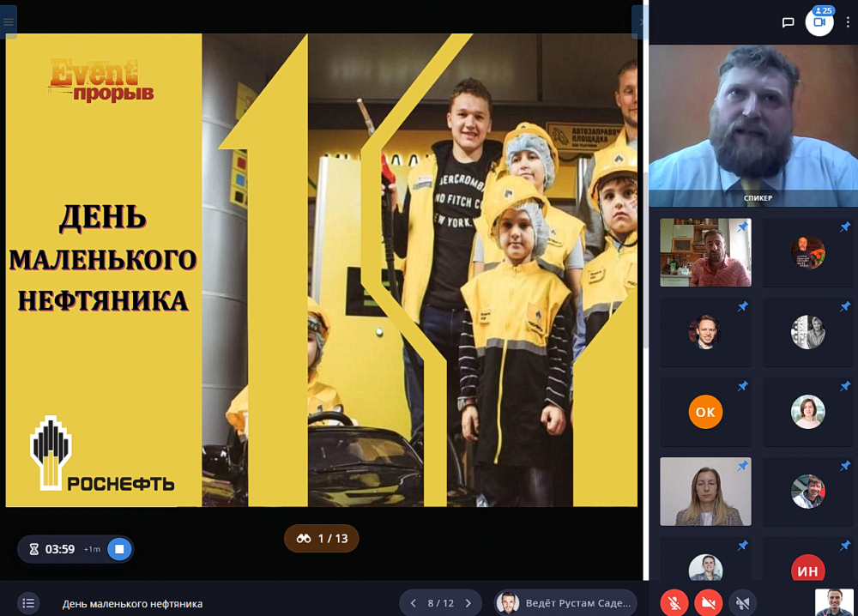
Task: Click the man in cap avatar
Action: pos(808,492)
